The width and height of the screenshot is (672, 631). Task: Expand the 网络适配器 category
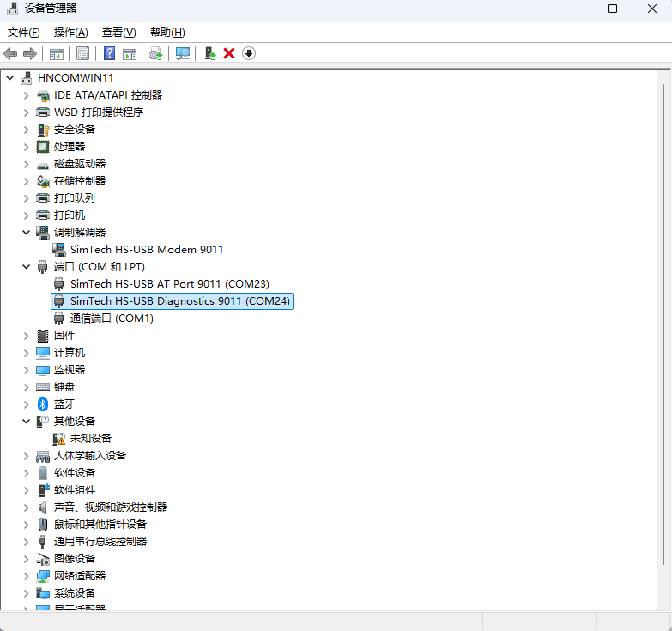[x=26, y=575]
